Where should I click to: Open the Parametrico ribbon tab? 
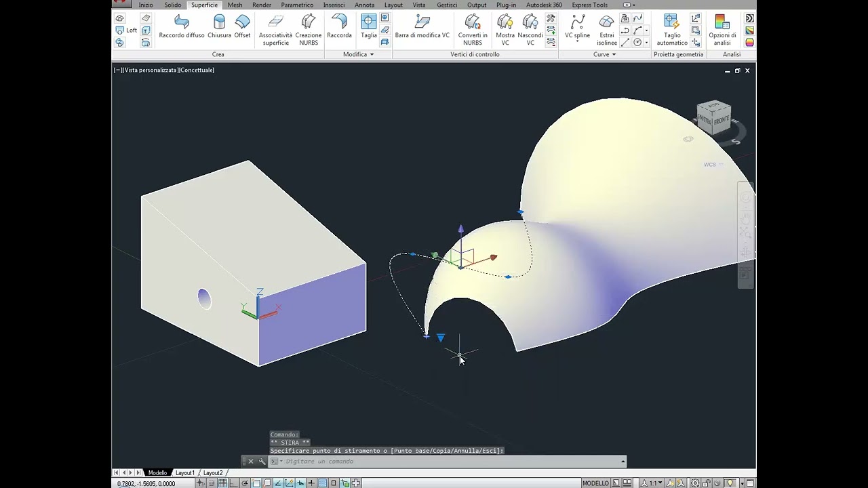(x=297, y=5)
